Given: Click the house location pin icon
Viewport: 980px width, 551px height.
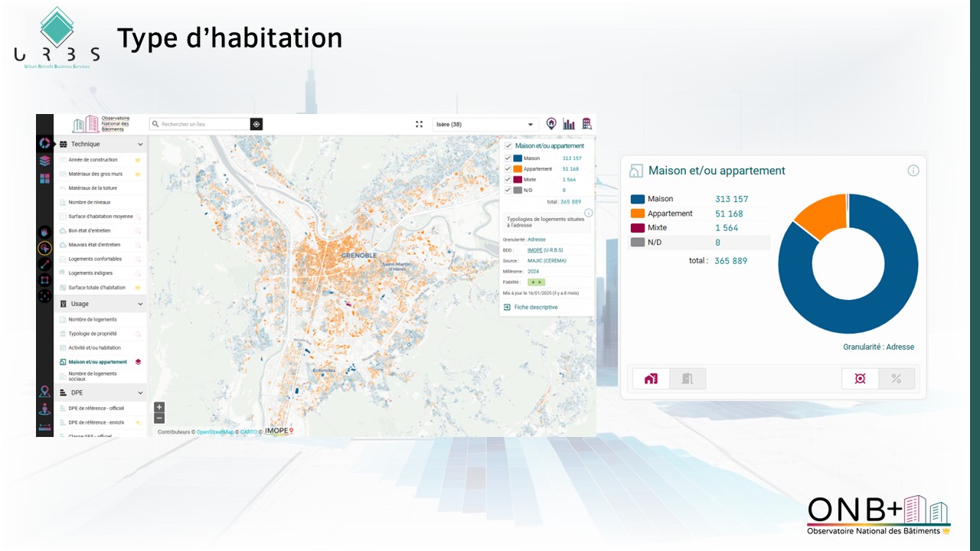Looking at the screenshot, I should [x=551, y=124].
